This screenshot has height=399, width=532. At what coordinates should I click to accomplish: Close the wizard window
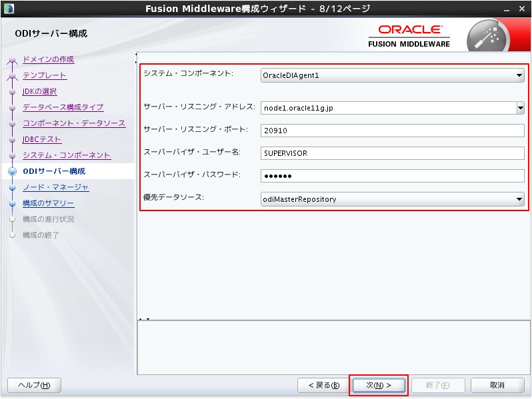click(x=522, y=9)
